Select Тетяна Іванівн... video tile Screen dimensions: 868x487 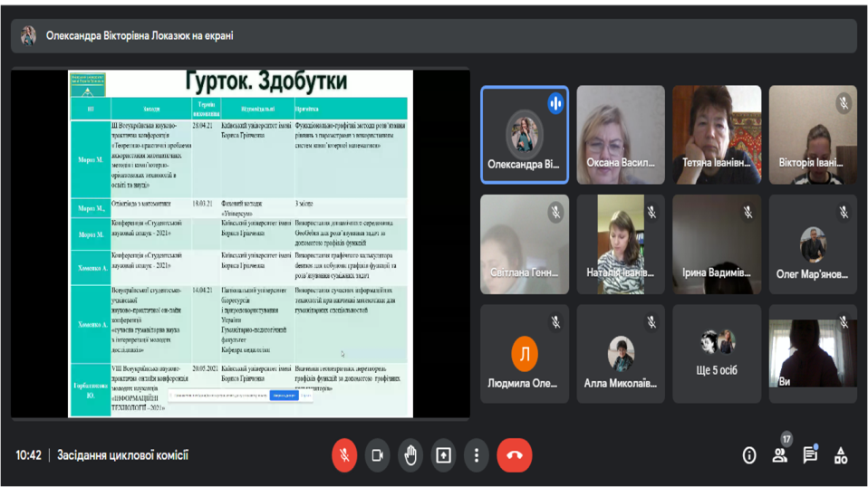[717, 134]
